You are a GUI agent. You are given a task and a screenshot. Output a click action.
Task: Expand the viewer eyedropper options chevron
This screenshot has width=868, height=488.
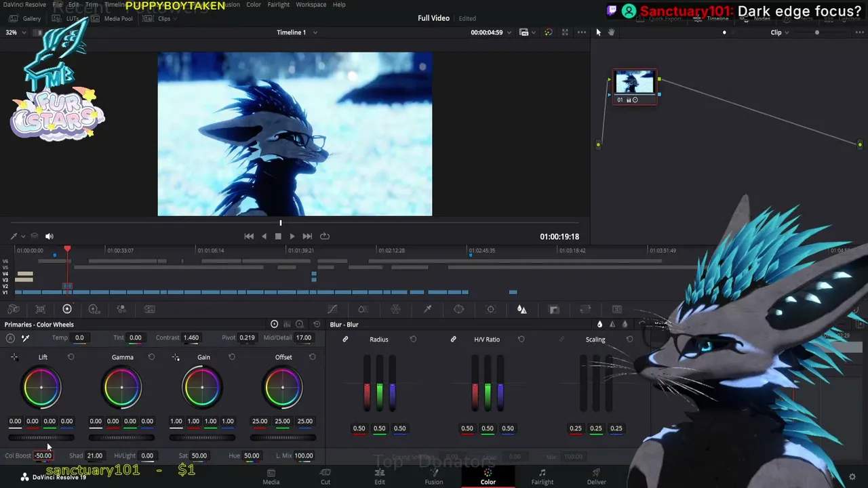23,236
